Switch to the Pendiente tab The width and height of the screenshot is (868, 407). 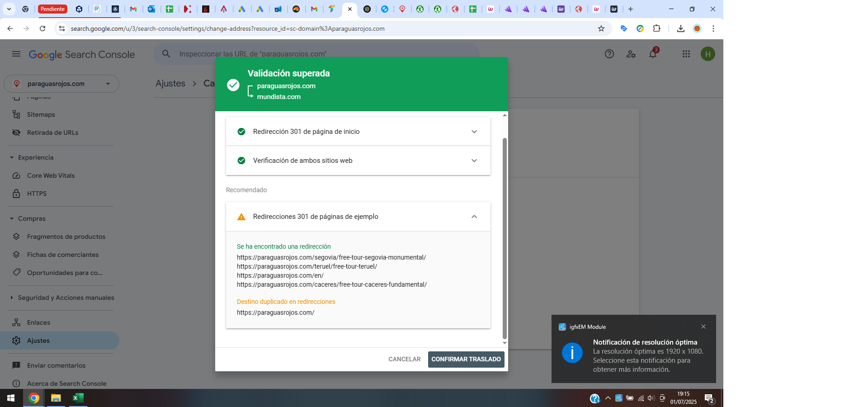[52, 9]
